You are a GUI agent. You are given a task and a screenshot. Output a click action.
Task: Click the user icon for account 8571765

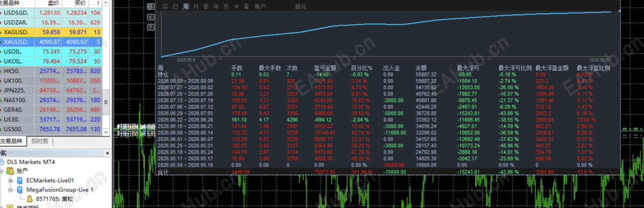(x=30, y=199)
